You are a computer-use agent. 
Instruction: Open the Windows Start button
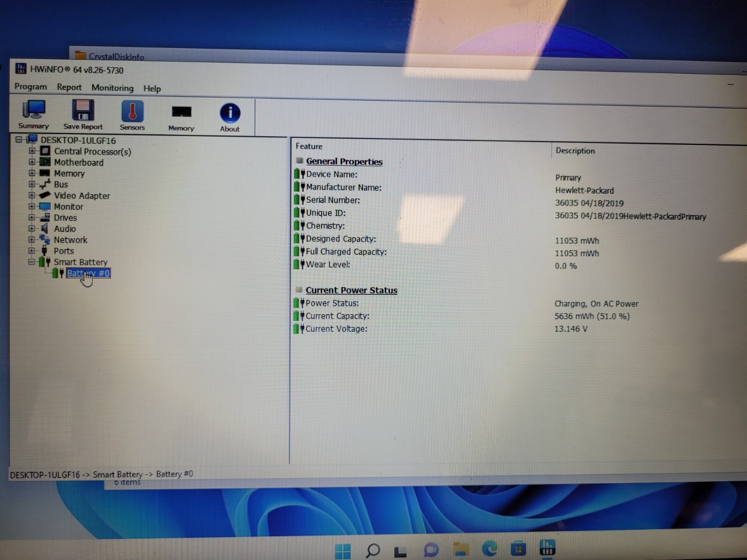click(343, 551)
